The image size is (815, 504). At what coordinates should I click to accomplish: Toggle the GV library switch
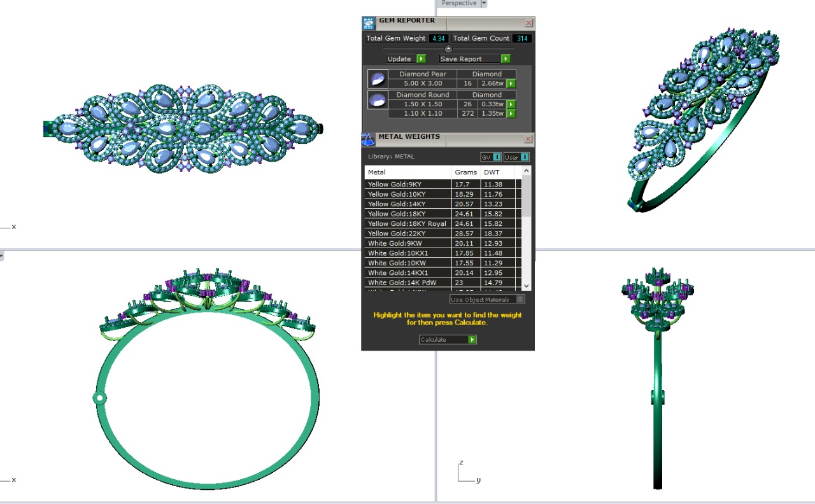497,157
